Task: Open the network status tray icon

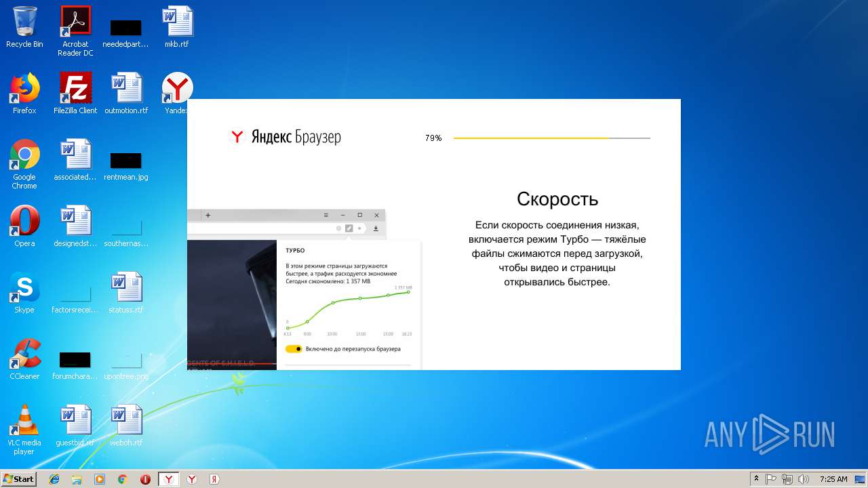Action: coord(787,479)
